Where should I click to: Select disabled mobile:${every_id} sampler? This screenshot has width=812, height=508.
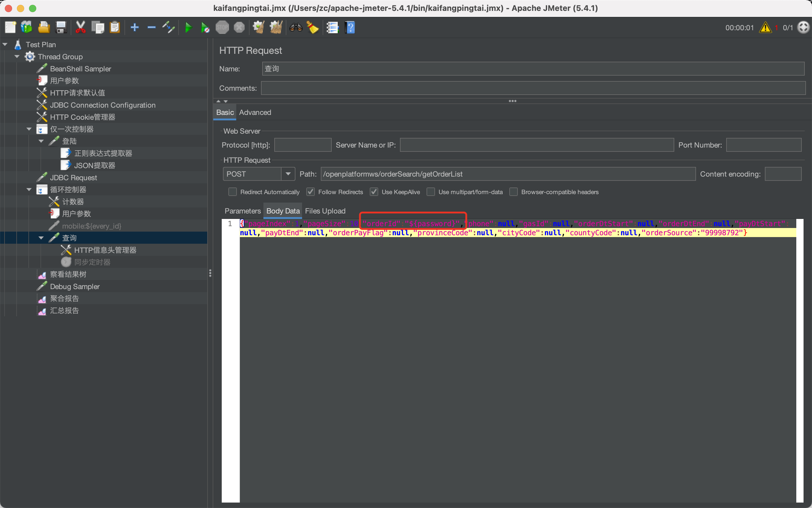pyautogui.click(x=92, y=226)
